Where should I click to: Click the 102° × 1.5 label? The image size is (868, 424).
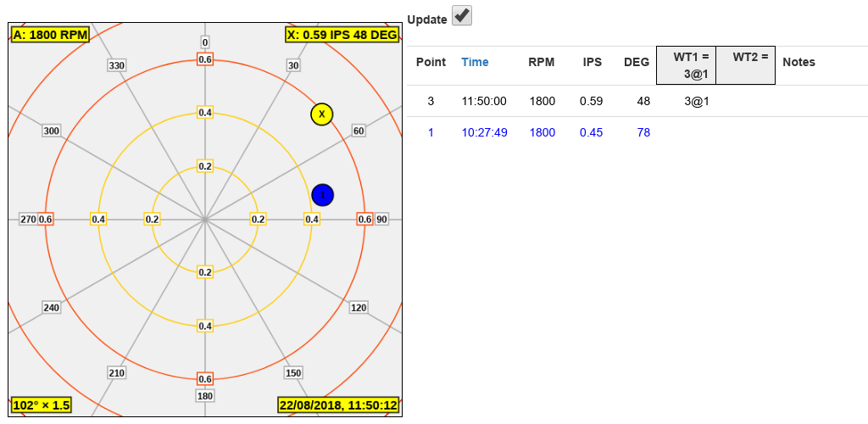point(41,405)
